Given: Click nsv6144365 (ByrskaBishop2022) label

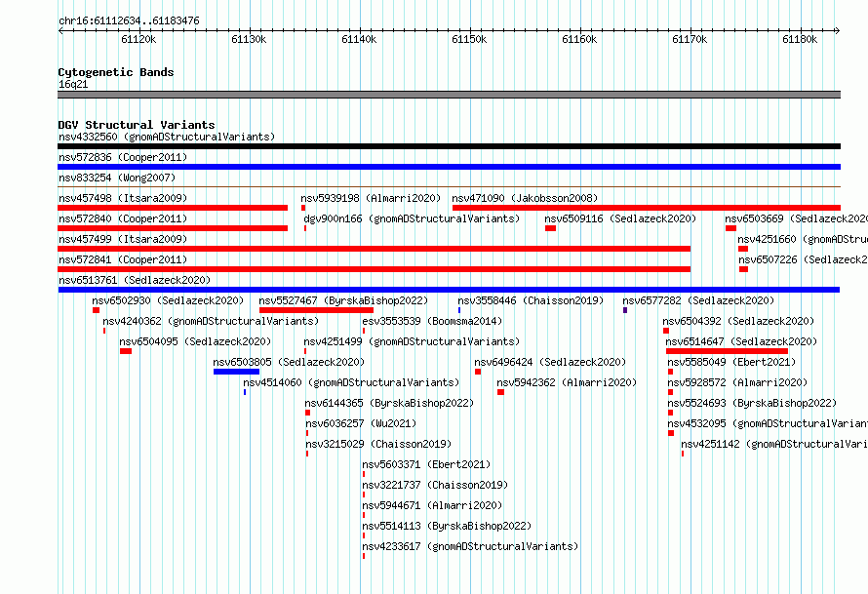Looking at the screenshot, I should point(390,403).
